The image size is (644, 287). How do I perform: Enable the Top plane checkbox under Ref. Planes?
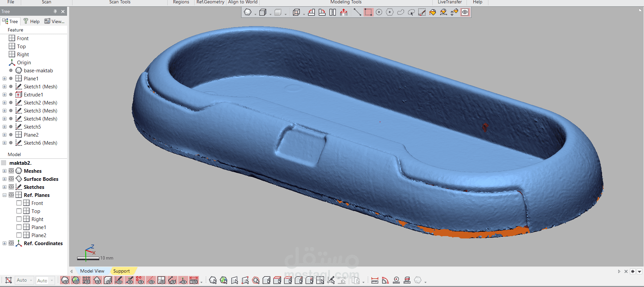pyautogui.click(x=19, y=211)
